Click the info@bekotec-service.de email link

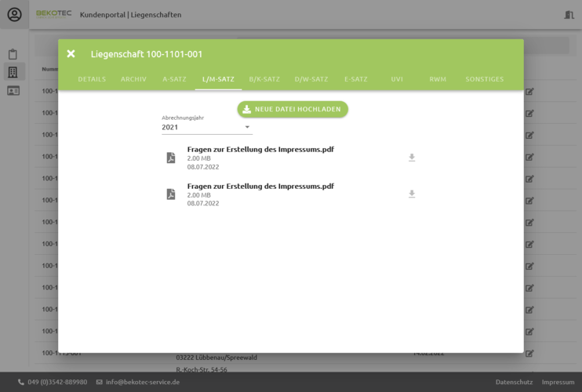coord(142,382)
